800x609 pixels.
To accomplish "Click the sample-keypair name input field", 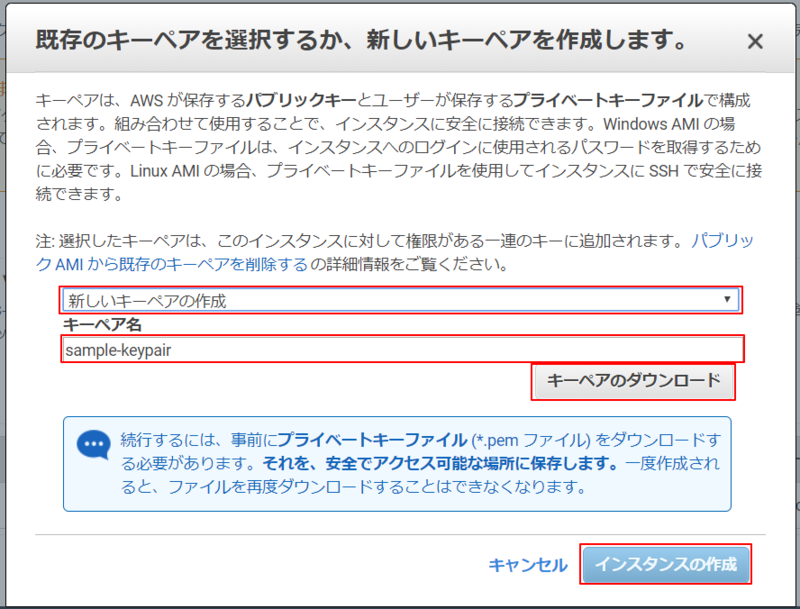I will pos(403,349).
